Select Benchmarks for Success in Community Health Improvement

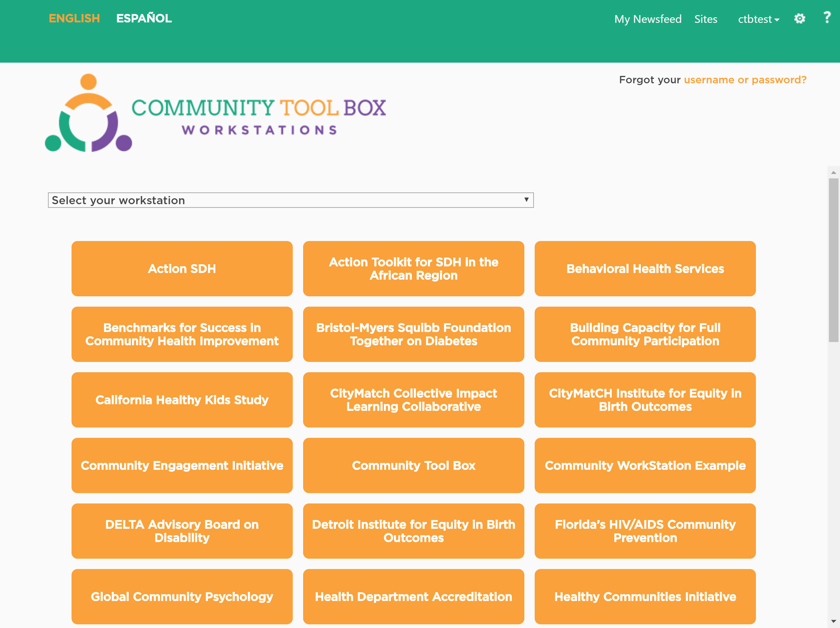pos(182,334)
